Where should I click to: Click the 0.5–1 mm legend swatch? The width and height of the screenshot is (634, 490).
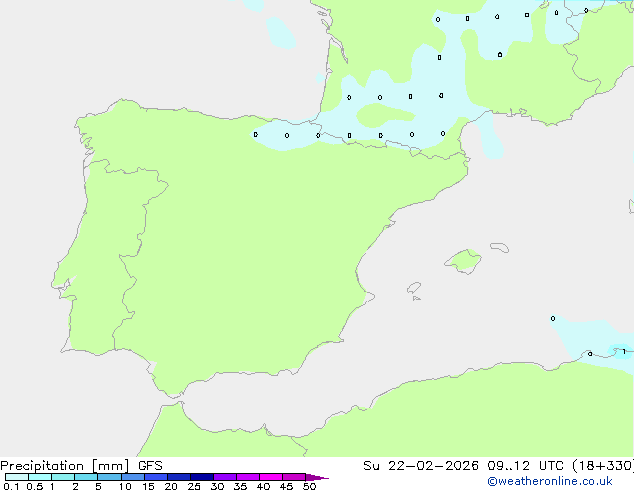40,477
